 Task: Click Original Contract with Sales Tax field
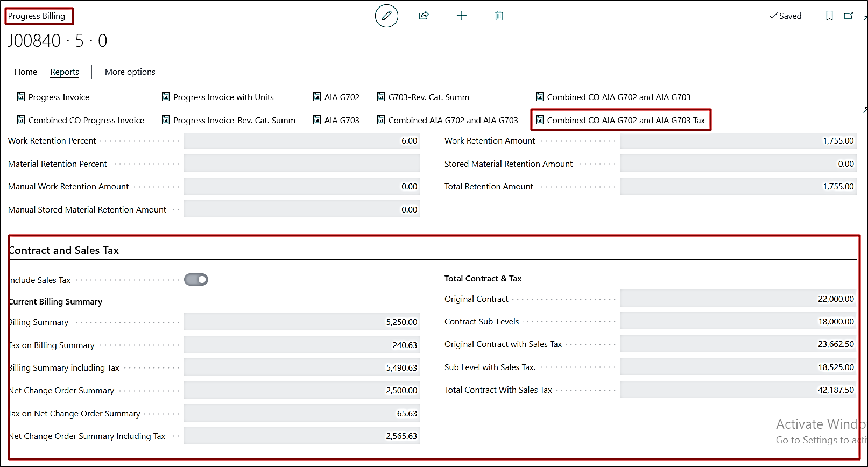click(x=738, y=344)
